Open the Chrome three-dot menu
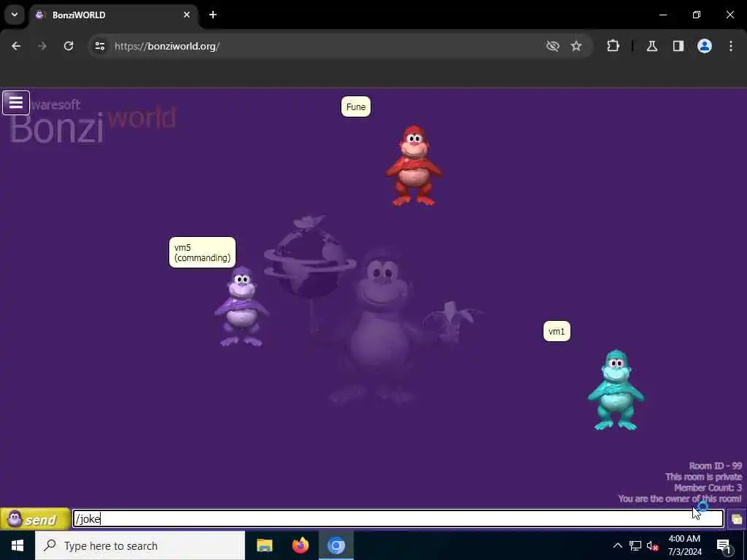The height and width of the screenshot is (560, 747). click(731, 46)
